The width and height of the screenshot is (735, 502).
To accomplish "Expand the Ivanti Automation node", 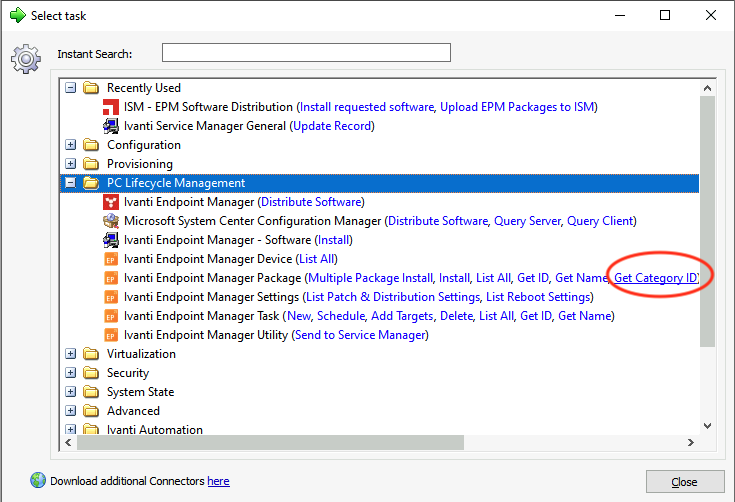I will click(x=70, y=429).
